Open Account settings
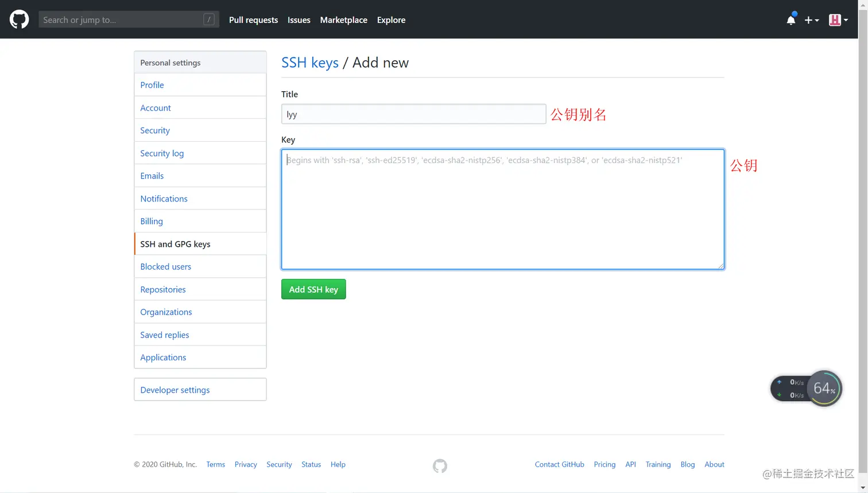Viewport: 868px width, 493px height. 200,108
